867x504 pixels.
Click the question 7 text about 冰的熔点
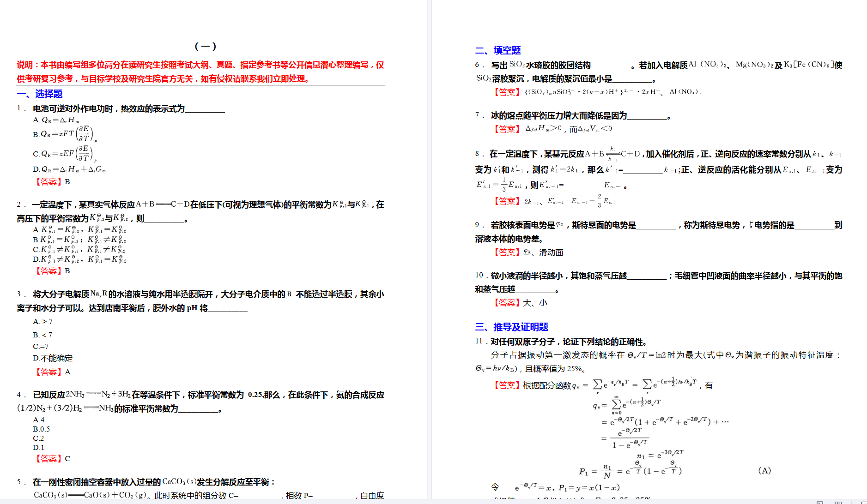pyautogui.click(x=558, y=115)
